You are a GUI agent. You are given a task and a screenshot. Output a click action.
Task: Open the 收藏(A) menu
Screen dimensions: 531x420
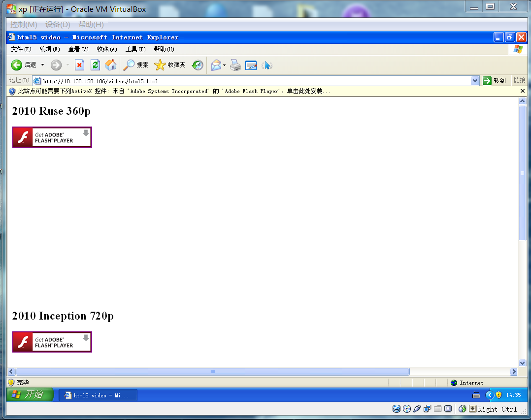click(107, 49)
